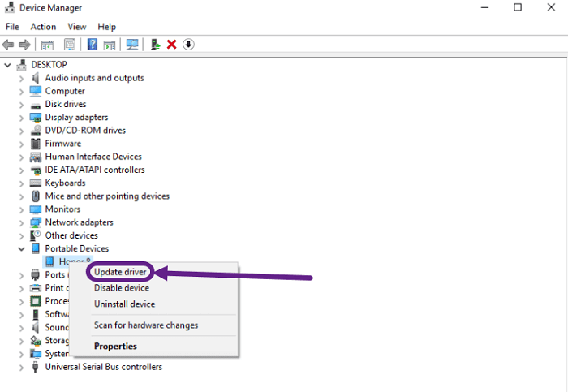Collapse the DESKTOP root node
Screen dimensions: 568x392
tap(8, 65)
